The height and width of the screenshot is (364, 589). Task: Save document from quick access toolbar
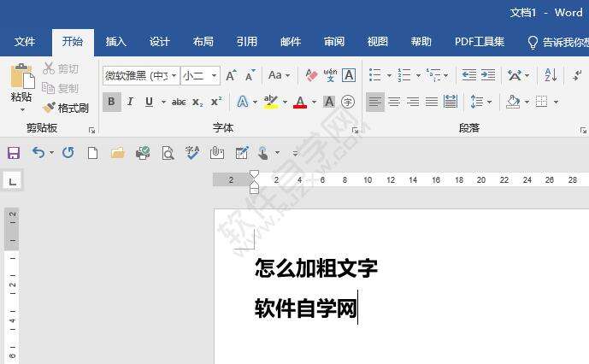pyautogui.click(x=14, y=153)
